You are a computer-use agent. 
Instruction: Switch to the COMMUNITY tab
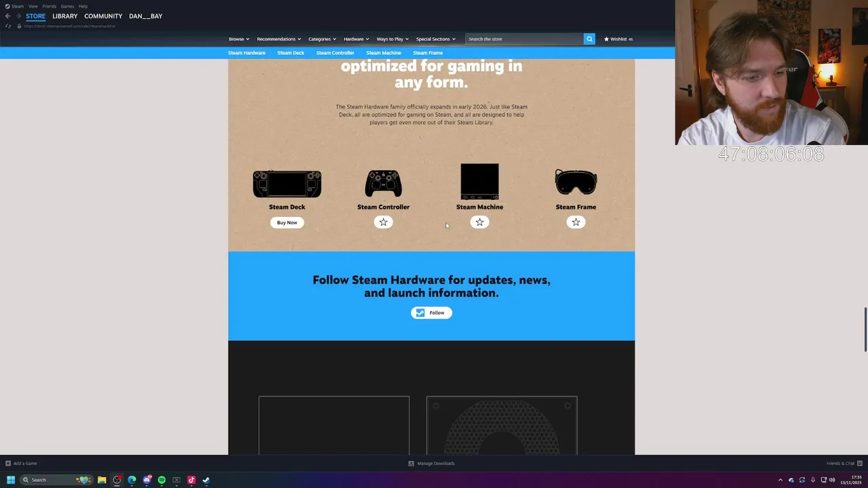point(103,16)
